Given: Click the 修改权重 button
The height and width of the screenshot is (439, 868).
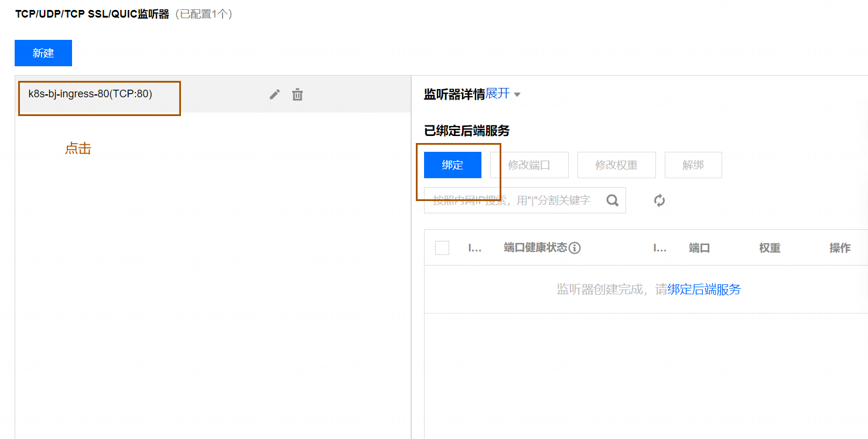Looking at the screenshot, I should pyautogui.click(x=617, y=165).
